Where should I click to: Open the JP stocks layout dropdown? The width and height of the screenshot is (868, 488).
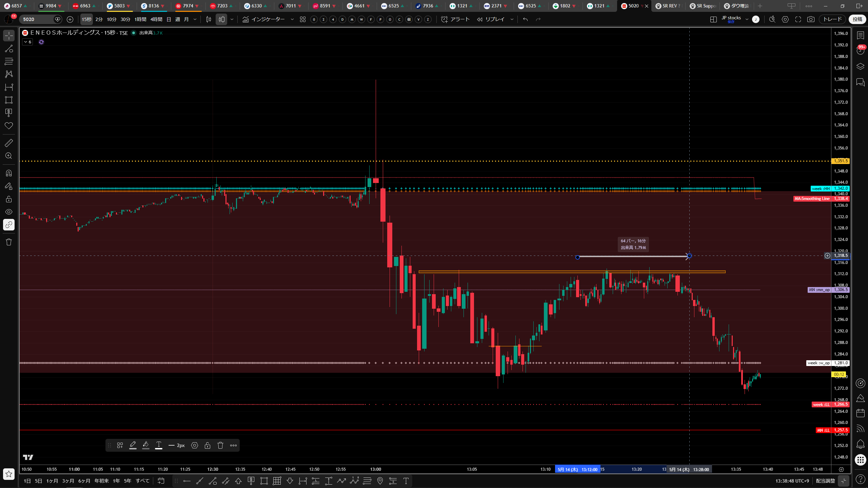(x=747, y=19)
